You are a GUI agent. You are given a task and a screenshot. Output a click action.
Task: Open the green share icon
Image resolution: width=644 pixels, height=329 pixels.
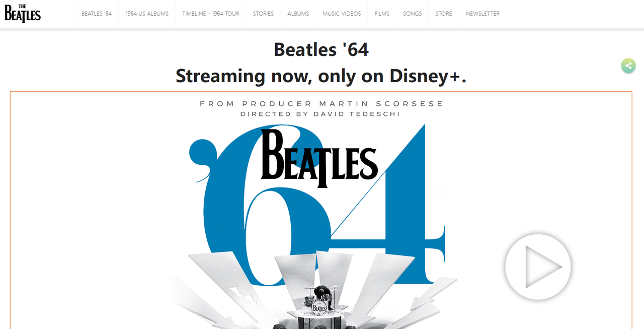(628, 65)
